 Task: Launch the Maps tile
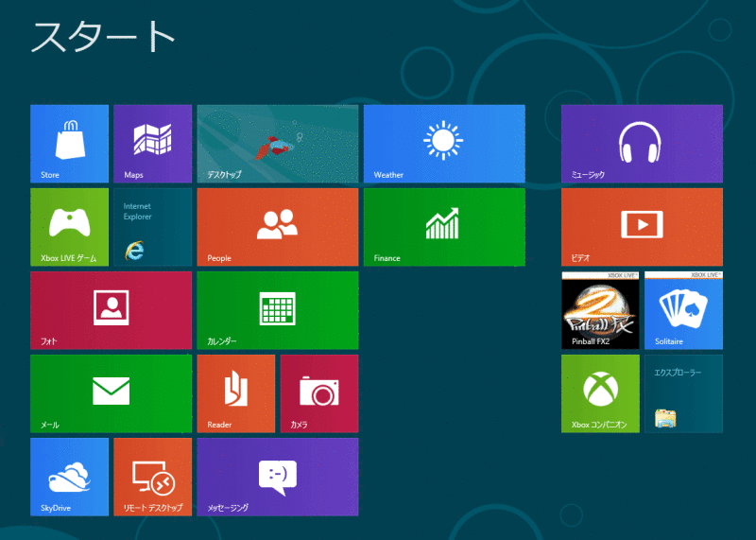[x=153, y=144]
